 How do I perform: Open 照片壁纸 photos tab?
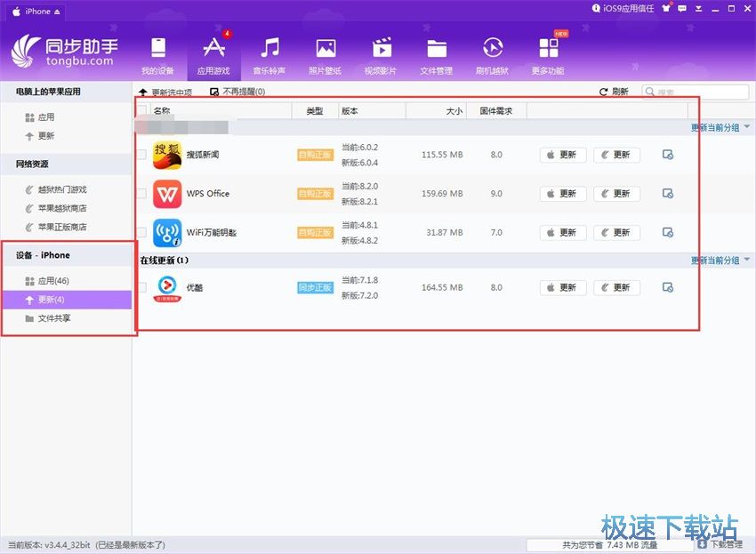pyautogui.click(x=326, y=56)
